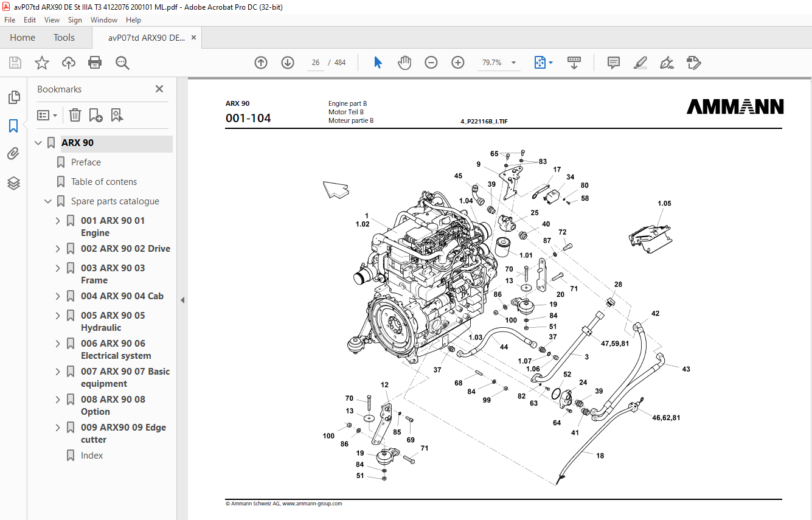Find current bookmark icon

pyautogui.click(x=117, y=115)
